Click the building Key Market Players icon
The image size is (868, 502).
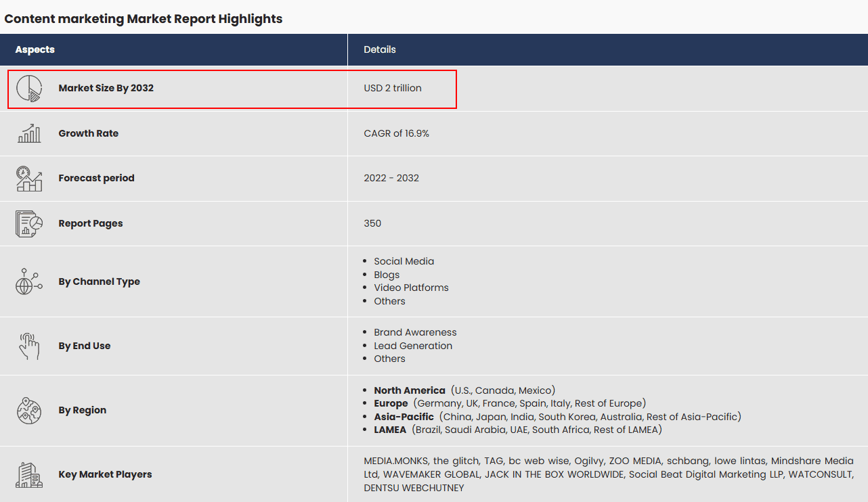coord(29,474)
